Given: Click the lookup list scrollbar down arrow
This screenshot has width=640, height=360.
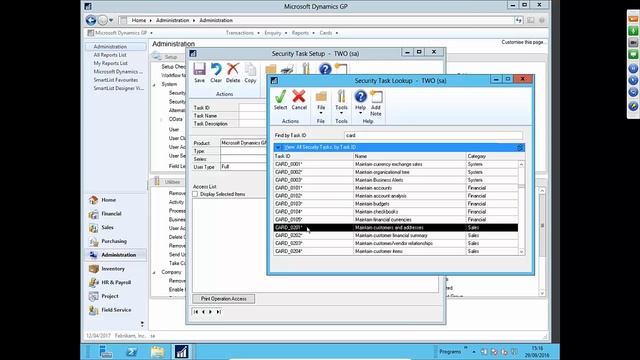Looking at the screenshot, I should click(x=521, y=252).
